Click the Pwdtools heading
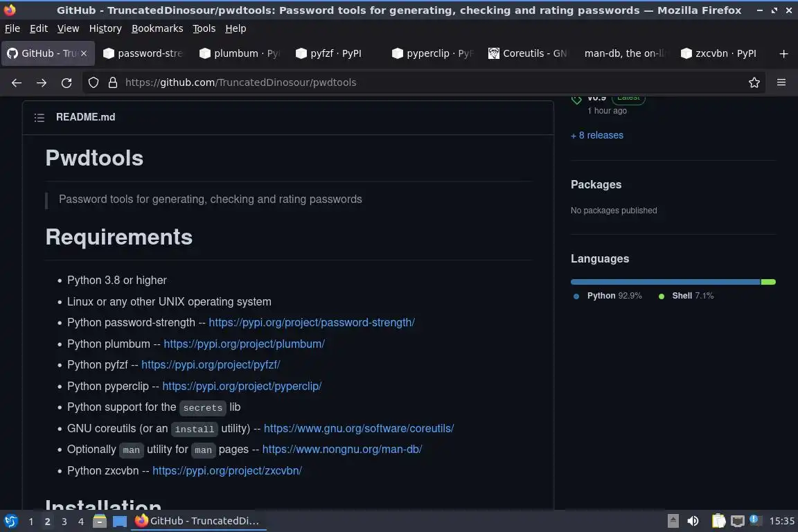Viewport: 798px width, 532px height. [94, 159]
